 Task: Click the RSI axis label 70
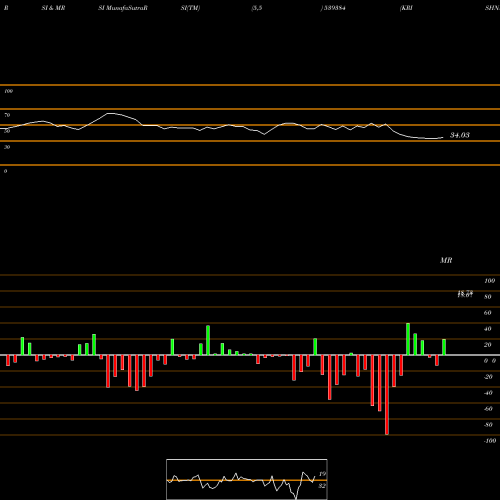click(x=7, y=115)
